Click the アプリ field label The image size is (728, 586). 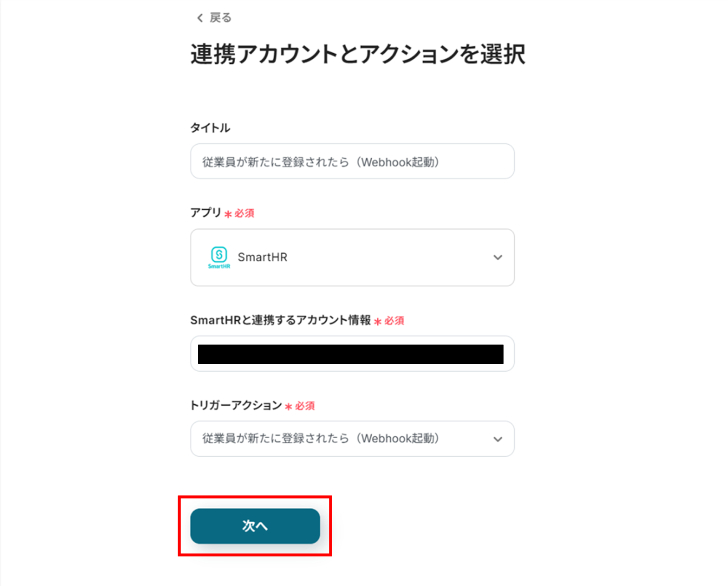click(206, 212)
